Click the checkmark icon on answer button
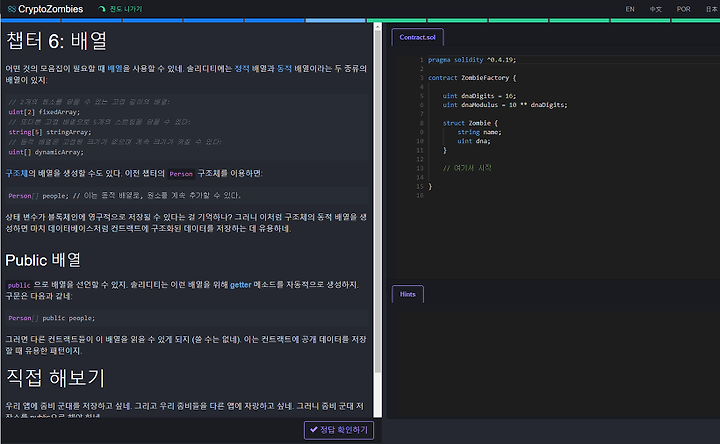 (x=314, y=430)
